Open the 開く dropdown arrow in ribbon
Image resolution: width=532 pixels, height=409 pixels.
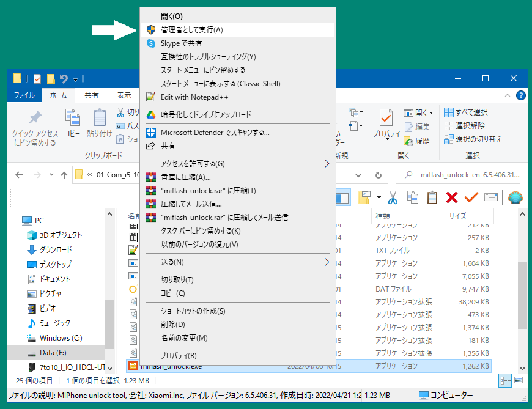(x=431, y=112)
